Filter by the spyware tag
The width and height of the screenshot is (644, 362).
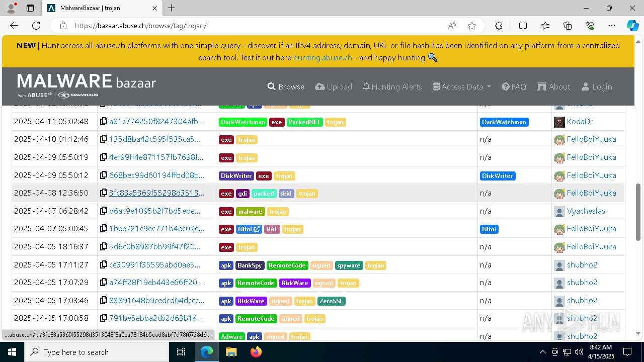(349, 265)
